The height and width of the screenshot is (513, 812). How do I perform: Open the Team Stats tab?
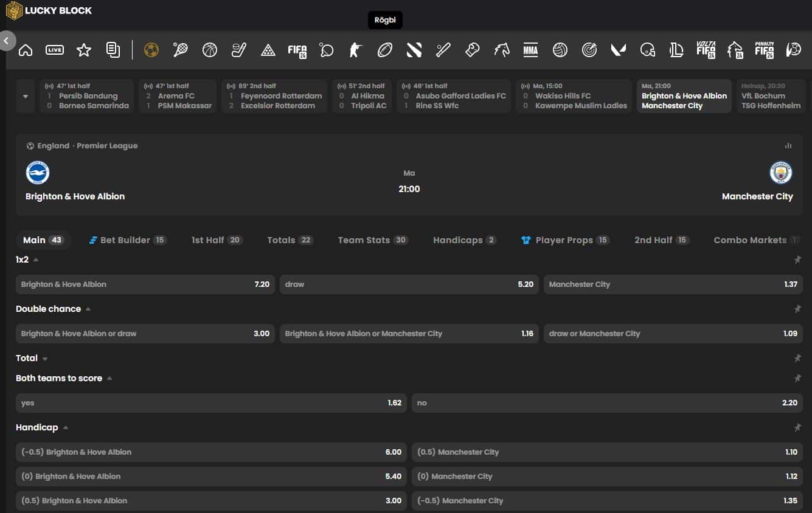point(373,240)
